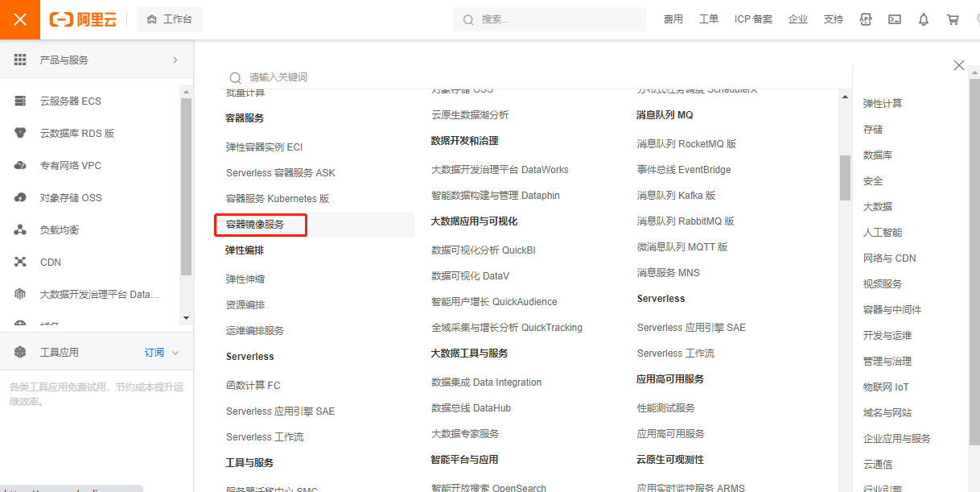Open 函数计算 FC
Image resolution: width=980 pixels, height=492 pixels.
click(x=253, y=385)
